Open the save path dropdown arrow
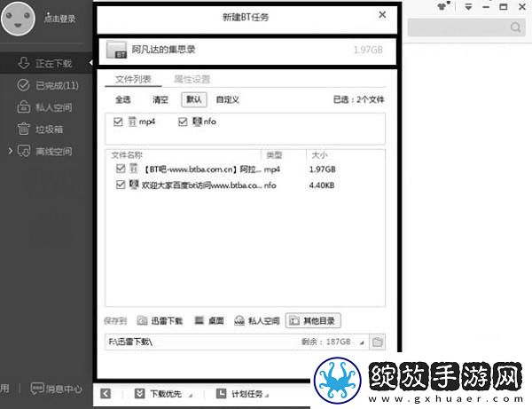This screenshot has height=409, width=532. (362, 342)
